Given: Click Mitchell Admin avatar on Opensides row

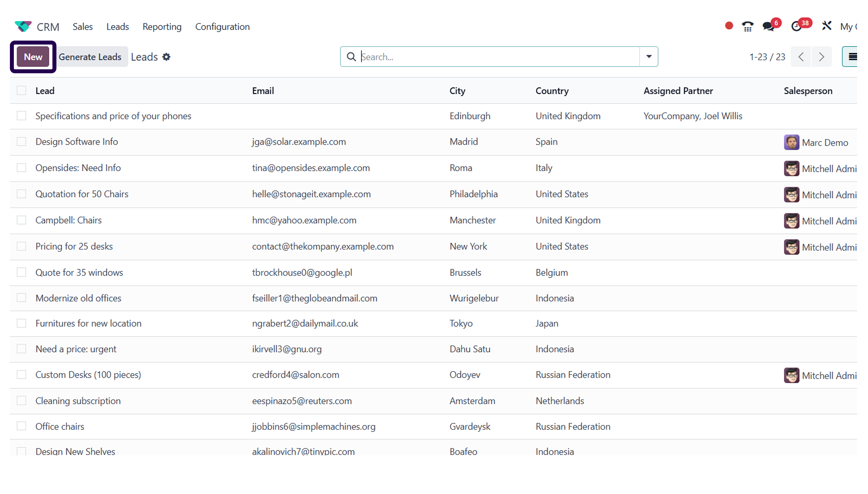Looking at the screenshot, I should (791, 168).
